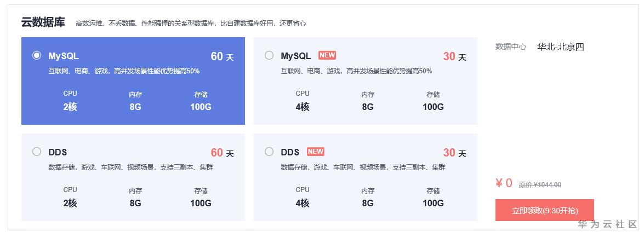This screenshot has height=238, width=644.
Task: Click 2核 CPU spec in DDS 60天 card
Action: click(70, 203)
